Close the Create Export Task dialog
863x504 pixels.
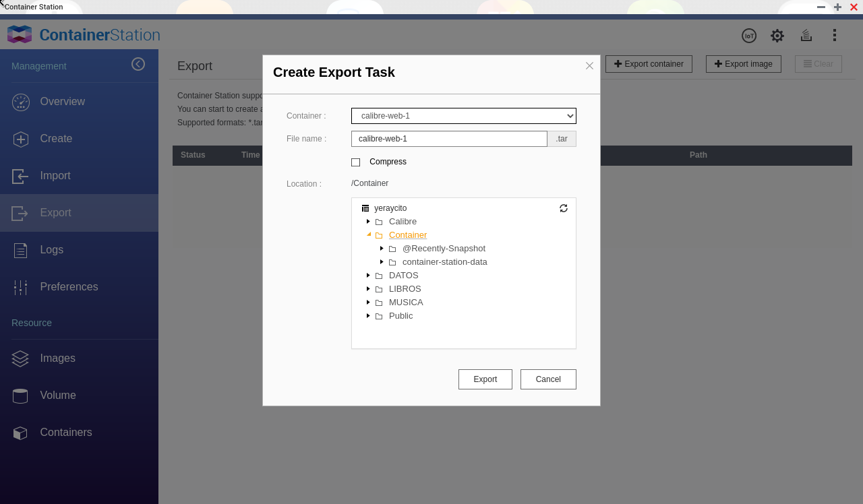(589, 65)
